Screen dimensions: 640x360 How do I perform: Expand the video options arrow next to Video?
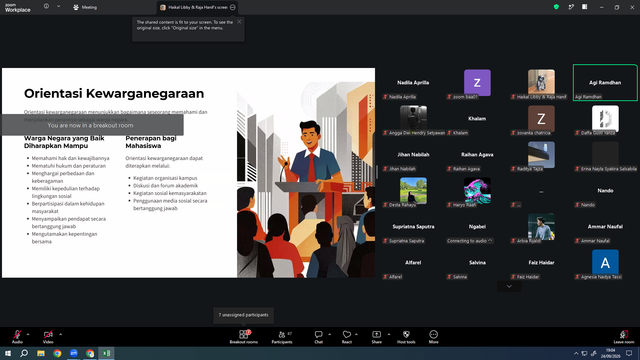pos(60,334)
